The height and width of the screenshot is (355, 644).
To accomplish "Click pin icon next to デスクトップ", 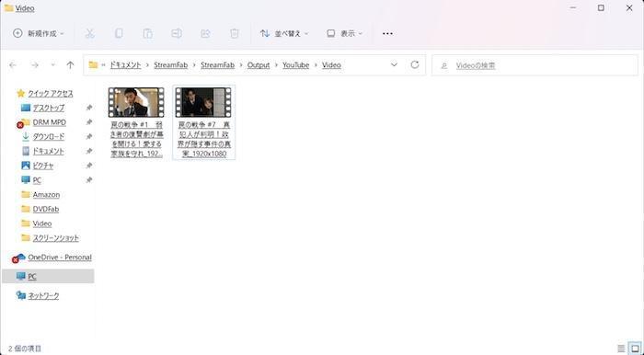I will 88,108.
